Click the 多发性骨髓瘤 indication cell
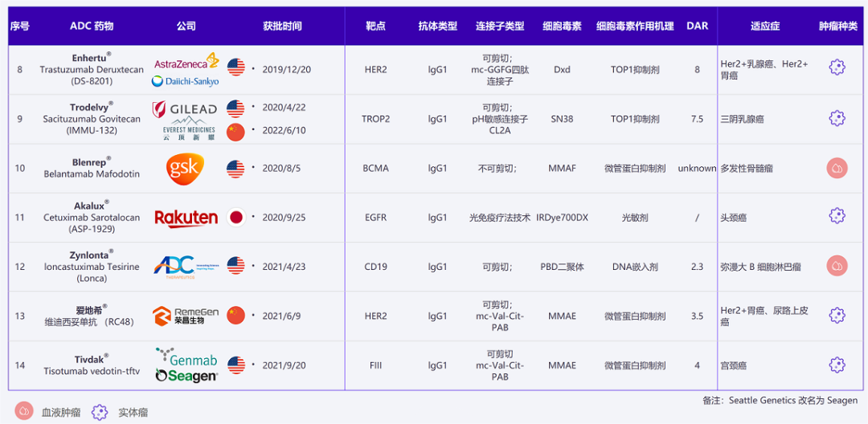868x424 pixels. tap(747, 168)
